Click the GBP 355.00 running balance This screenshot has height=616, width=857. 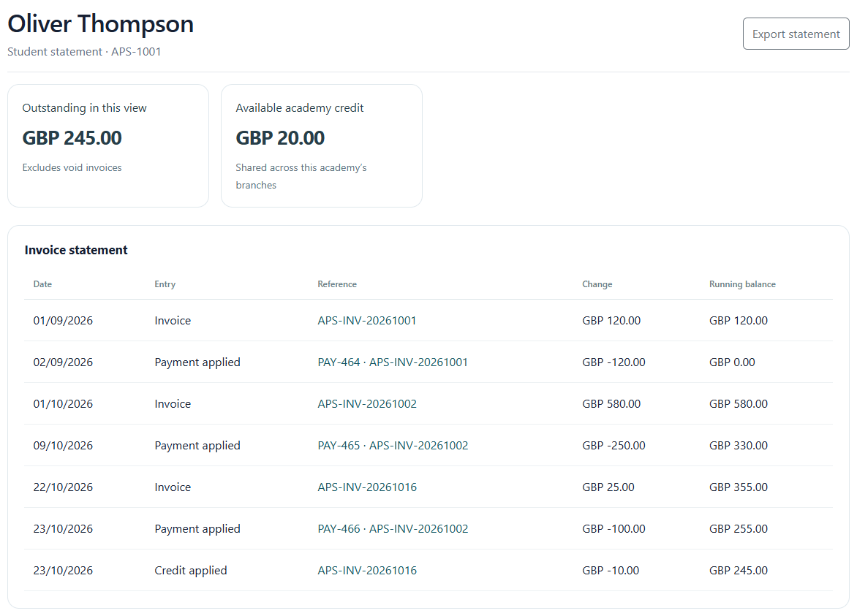pos(739,487)
